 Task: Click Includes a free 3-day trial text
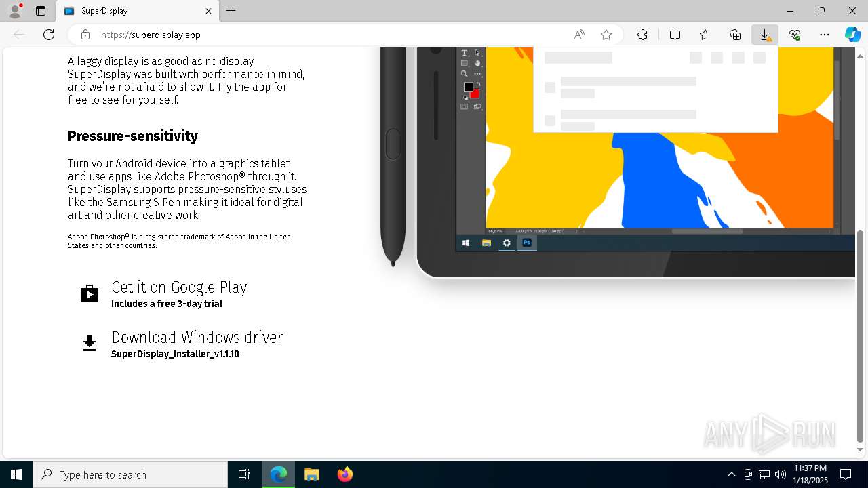(167, 304)
